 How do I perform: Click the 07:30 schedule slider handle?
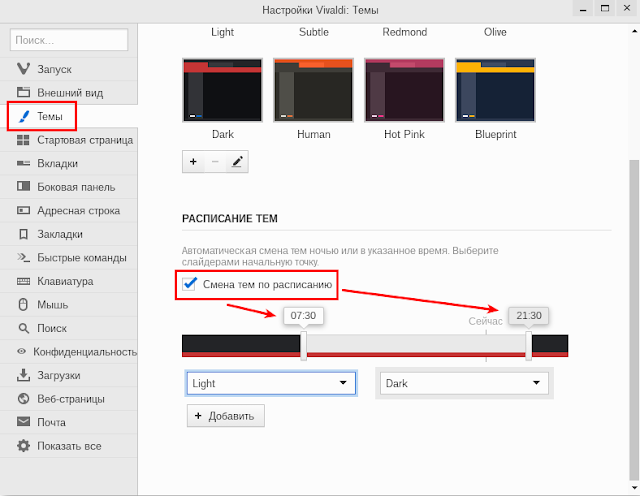coord(303,345)
